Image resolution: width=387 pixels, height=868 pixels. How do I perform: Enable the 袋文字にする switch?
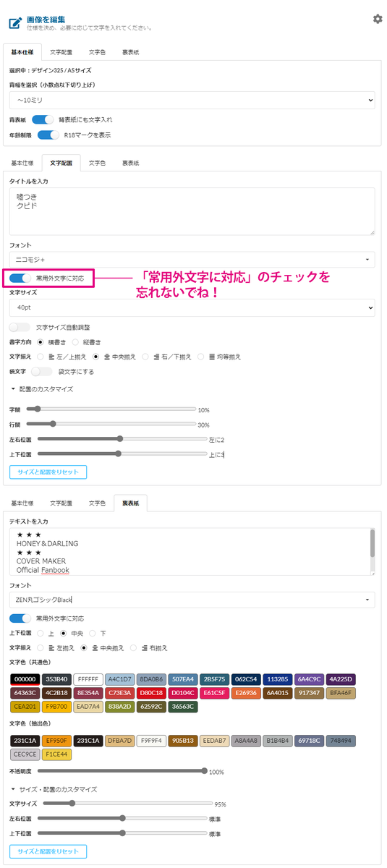(42, 372)
